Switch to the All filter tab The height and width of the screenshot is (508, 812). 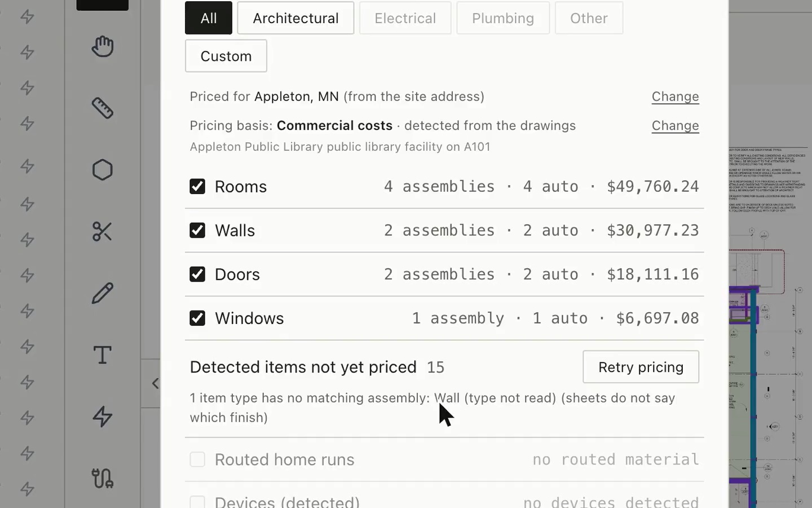point(209,18)
